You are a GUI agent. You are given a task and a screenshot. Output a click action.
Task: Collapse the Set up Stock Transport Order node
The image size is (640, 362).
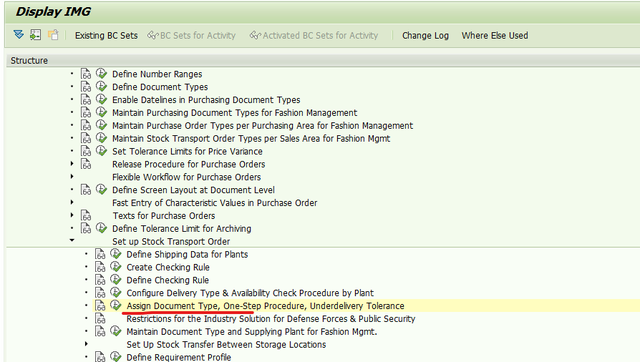pos(72,240)
